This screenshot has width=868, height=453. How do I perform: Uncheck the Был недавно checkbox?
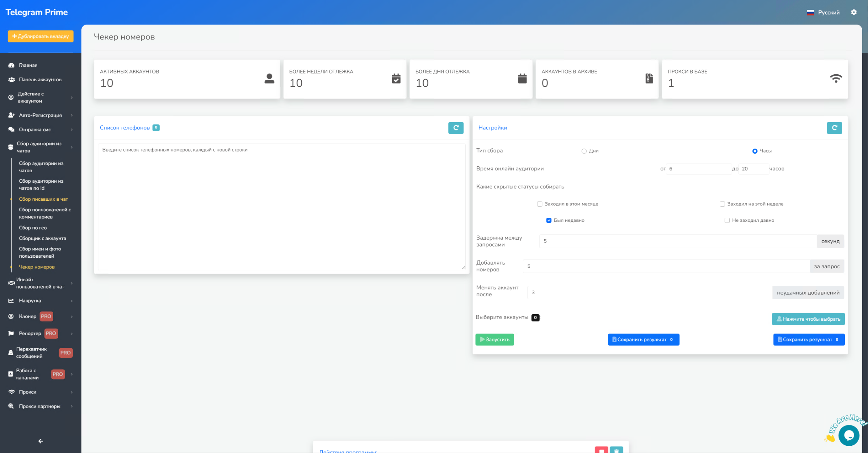(549, 220)
